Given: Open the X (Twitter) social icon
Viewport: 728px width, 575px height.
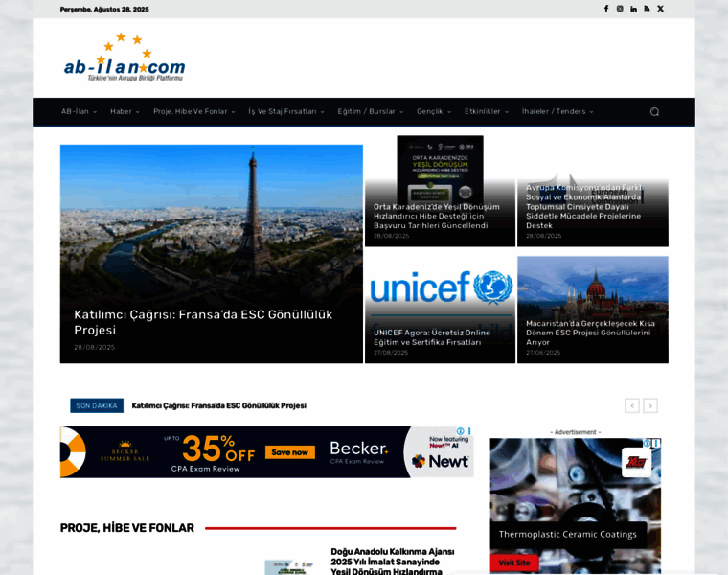Looking at the screenshot, I should (660, 9).
